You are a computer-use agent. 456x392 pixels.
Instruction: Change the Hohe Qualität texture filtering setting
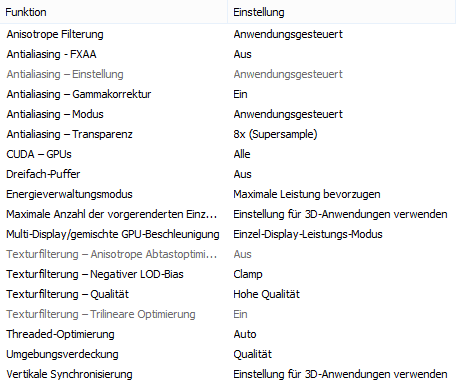pyautogui.click(x=266, y=294)
